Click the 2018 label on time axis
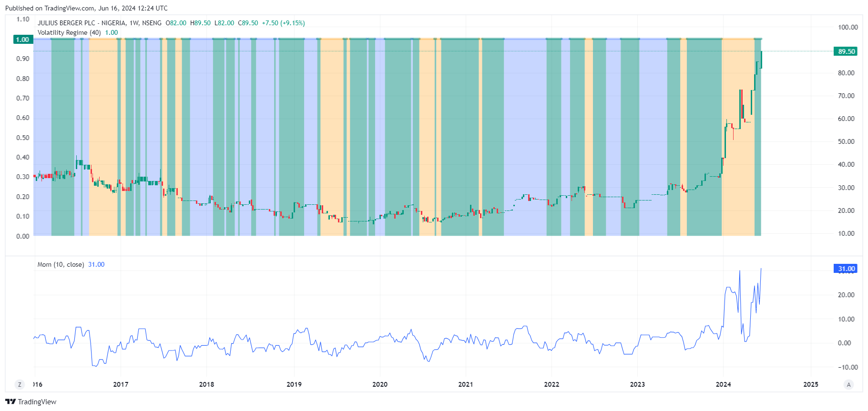 [206, 384]
